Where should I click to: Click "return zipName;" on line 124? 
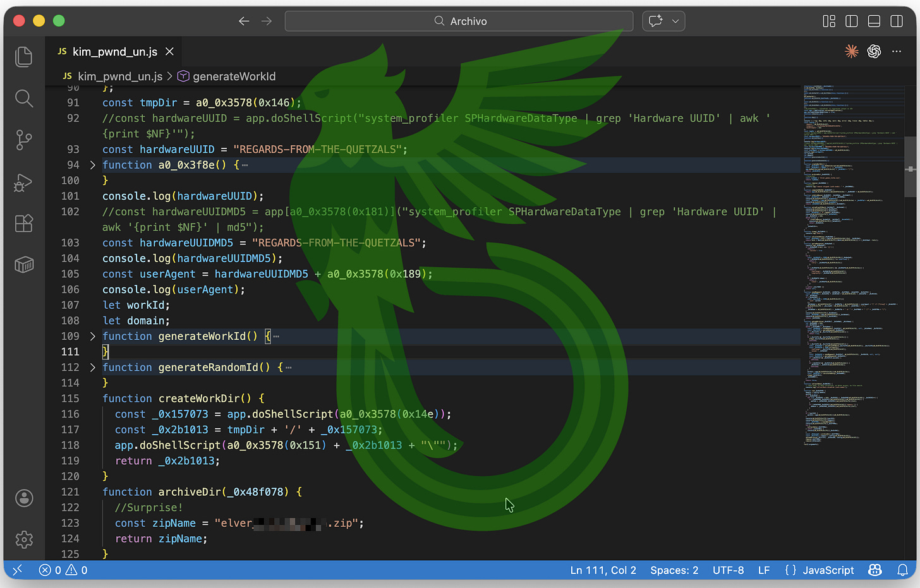point(161,539)
